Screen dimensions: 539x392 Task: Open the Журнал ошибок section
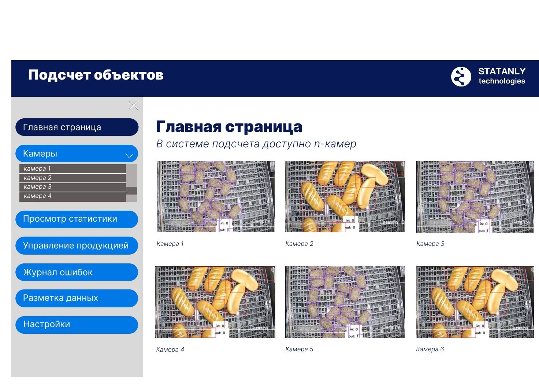77,272
